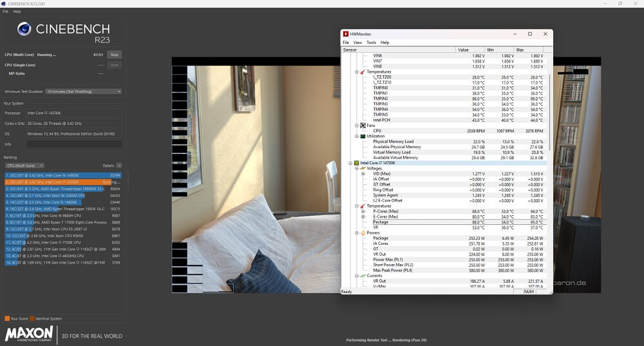Click the Utilization category chip icon
Image resolution: width=644 pixels, height=346 pixels.
363,136
